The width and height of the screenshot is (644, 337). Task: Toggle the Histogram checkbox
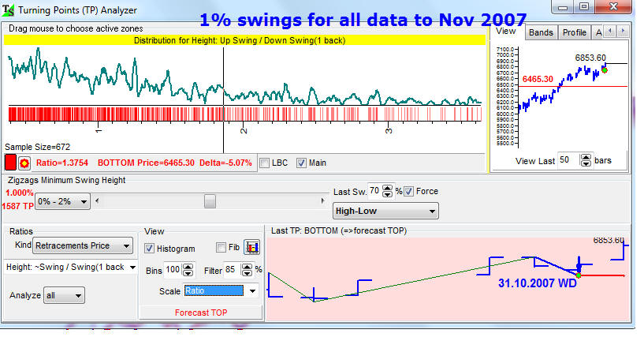(151, 248)
